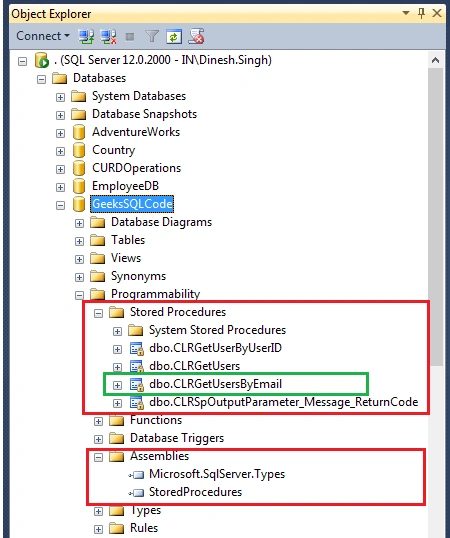The height and width of the screenshot is (538, 450).
Task: Click the CURDOperations database cylinder icon
Action: (79, 168)
